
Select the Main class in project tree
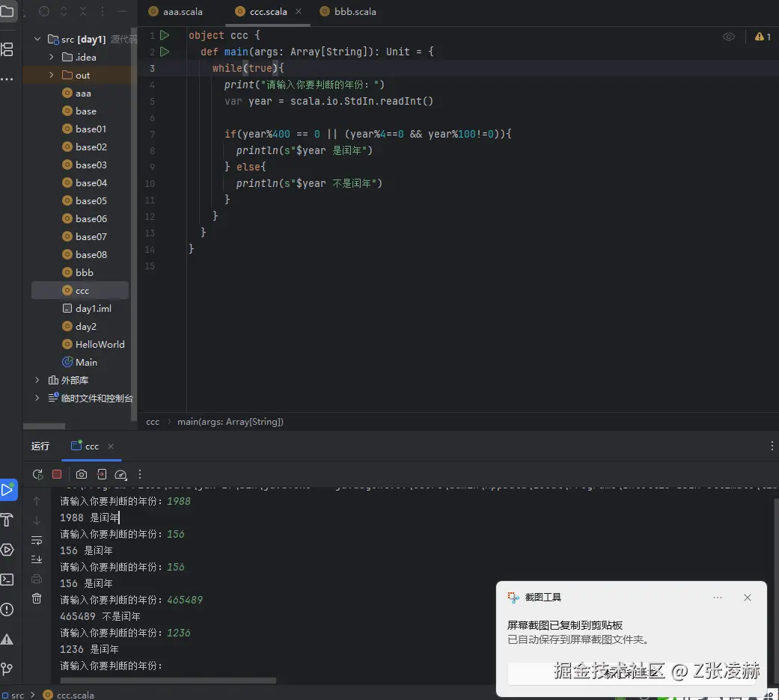point(79,363)
